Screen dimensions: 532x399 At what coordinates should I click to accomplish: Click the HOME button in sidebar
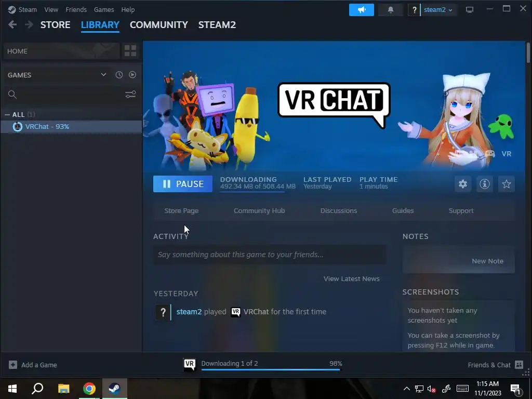pyautogui.click(x=62, y=51)
